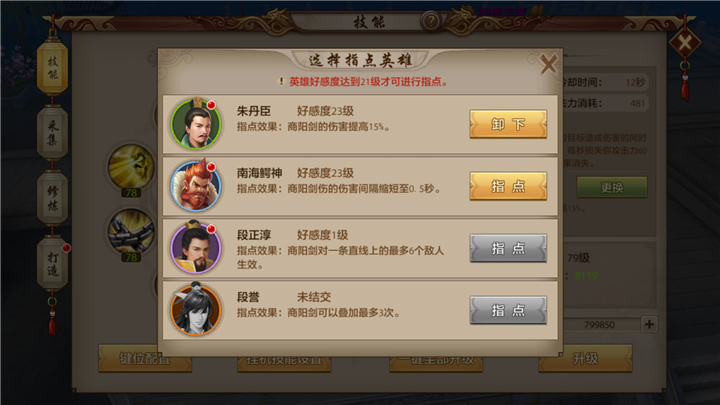This screenshot has height=405, width=720.
Task: Choose 指点 for 段誉
Action: [x=508, y=310]
